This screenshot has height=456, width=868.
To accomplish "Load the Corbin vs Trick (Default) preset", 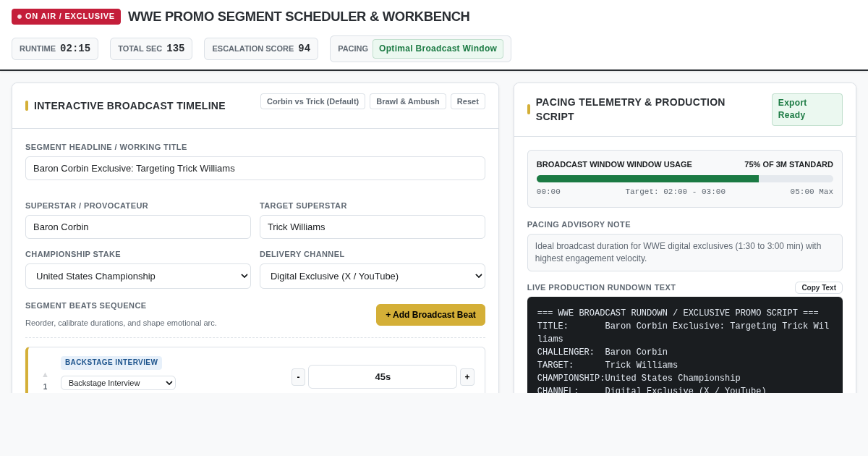I will pyautogui.click(x=312, y=101).
